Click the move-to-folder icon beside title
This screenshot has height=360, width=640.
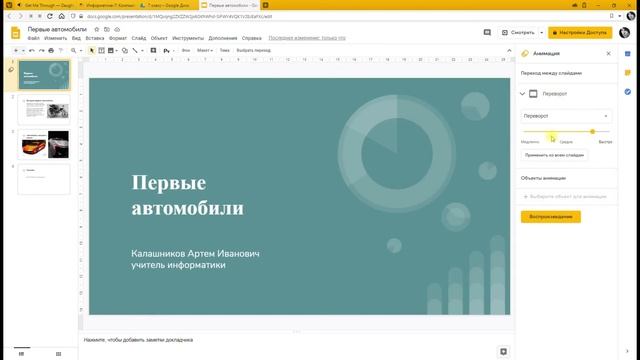(107, 29)
